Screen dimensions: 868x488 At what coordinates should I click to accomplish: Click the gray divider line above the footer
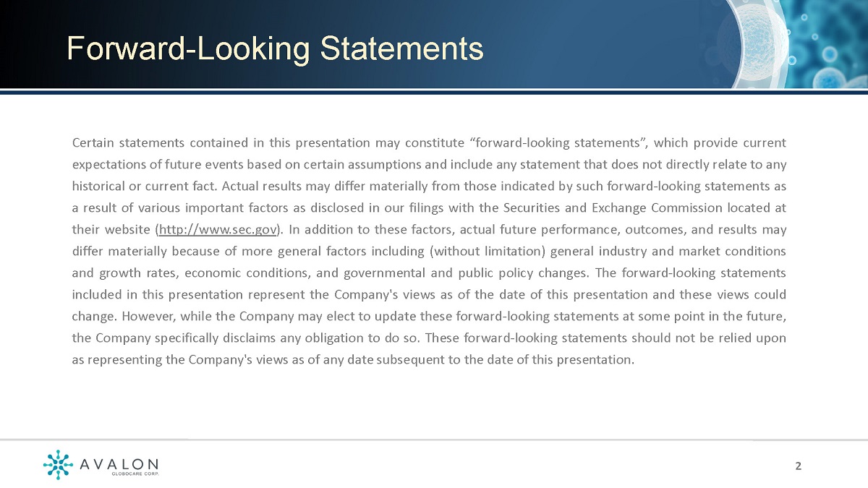point(434,440)
